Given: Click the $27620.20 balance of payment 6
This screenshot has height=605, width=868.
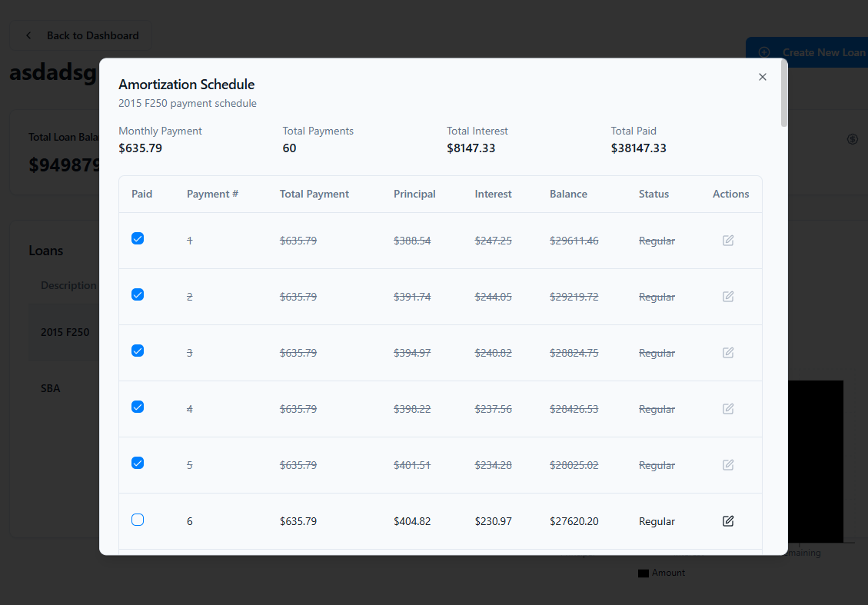Looking at the screenshot, I should 574,521.
